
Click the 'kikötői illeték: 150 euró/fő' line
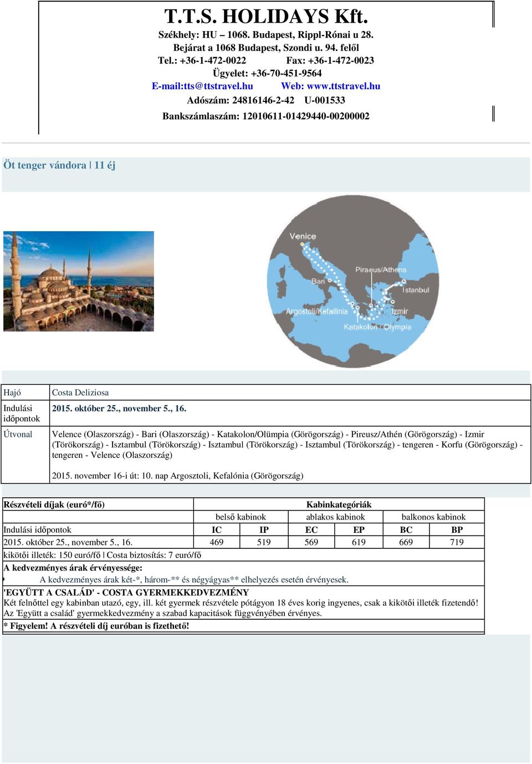click(103, 555)
